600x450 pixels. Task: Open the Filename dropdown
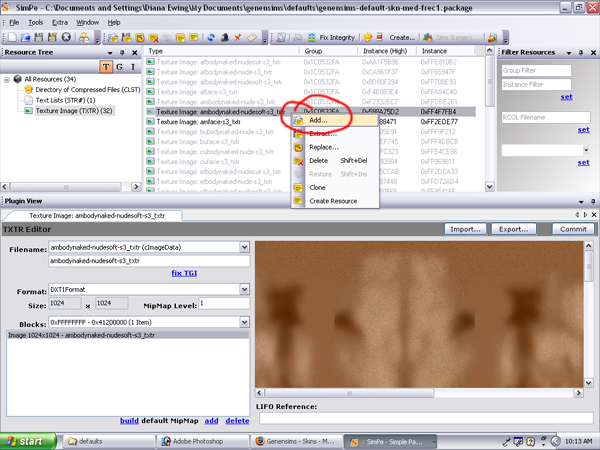pos(245,248)
